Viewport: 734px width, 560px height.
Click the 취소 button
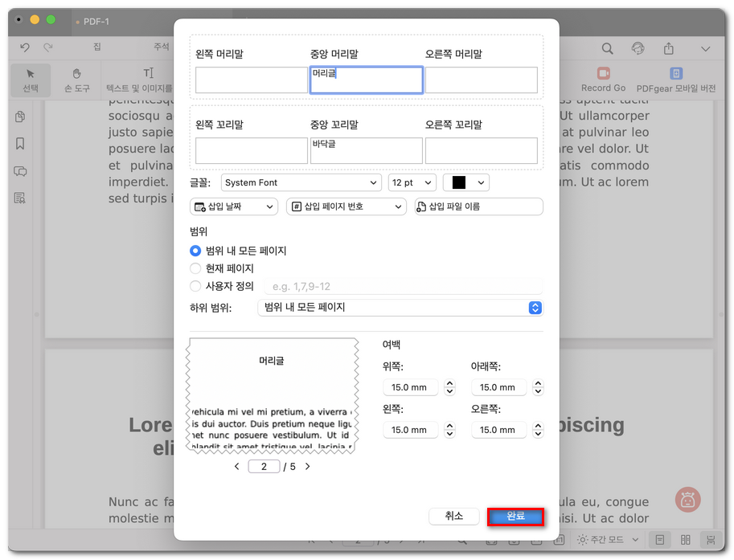[453, 517]
